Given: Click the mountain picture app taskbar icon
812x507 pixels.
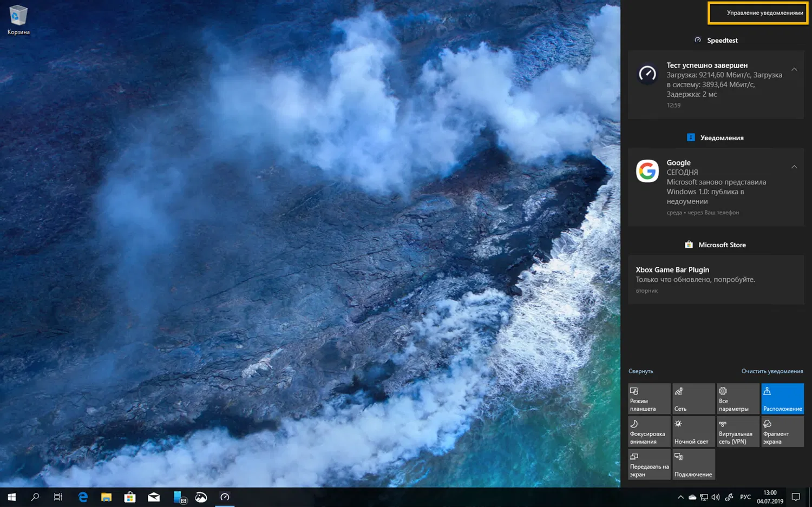Looking at the screenshot, I should (x=201, y=497).
